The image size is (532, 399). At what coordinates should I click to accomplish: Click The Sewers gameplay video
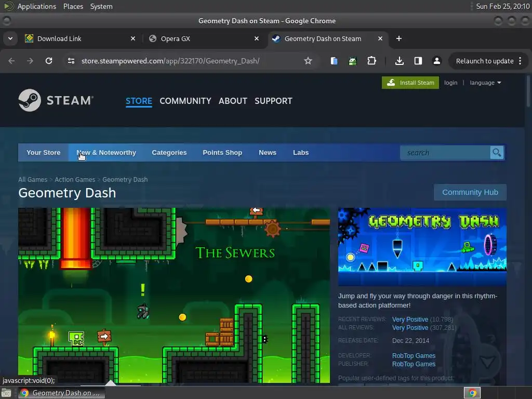[x=174, y=295]
